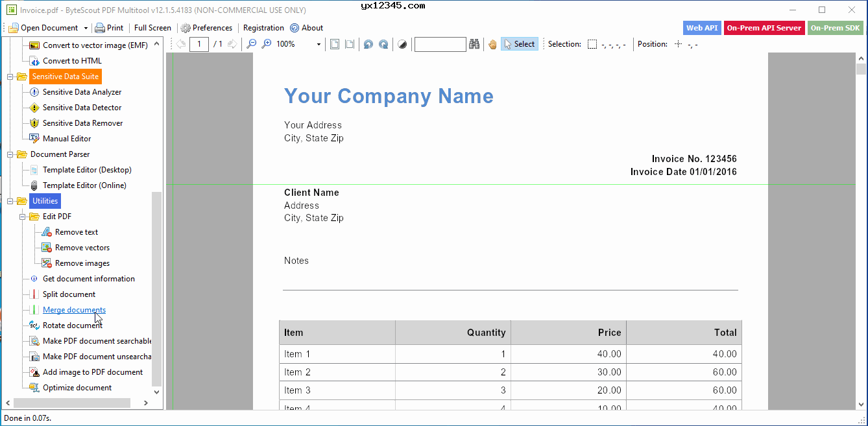Toggle the single page view icon
The width and height of the screenshot is (868, 426).
(x=335, y=44)
